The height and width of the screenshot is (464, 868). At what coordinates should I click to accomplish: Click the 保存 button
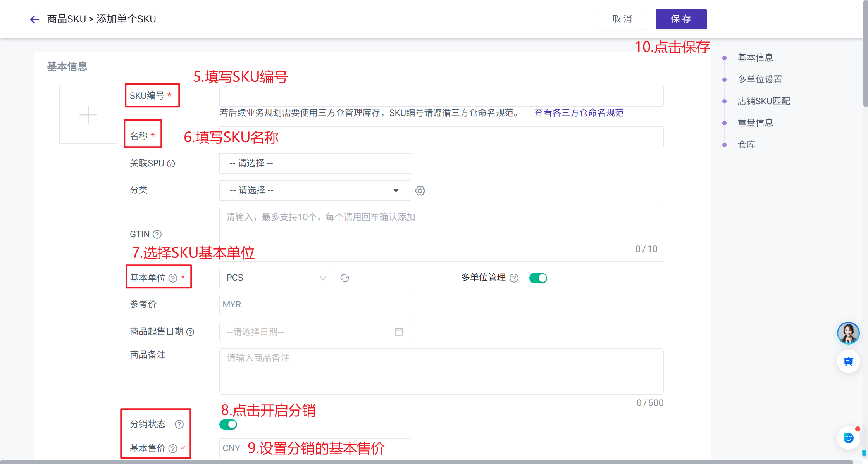681,19
